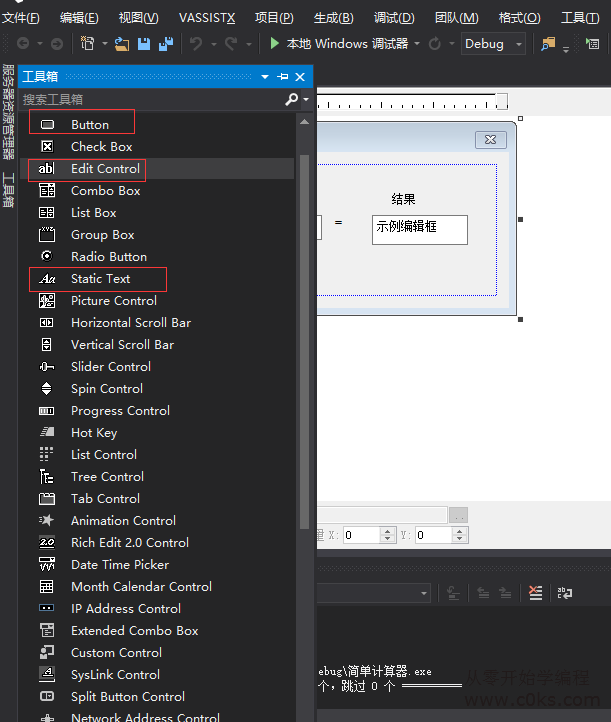The height and width of the screenshot is (722, 611).
Task: Start the 本地 Windows 调试器
Action: pos(338,44)
